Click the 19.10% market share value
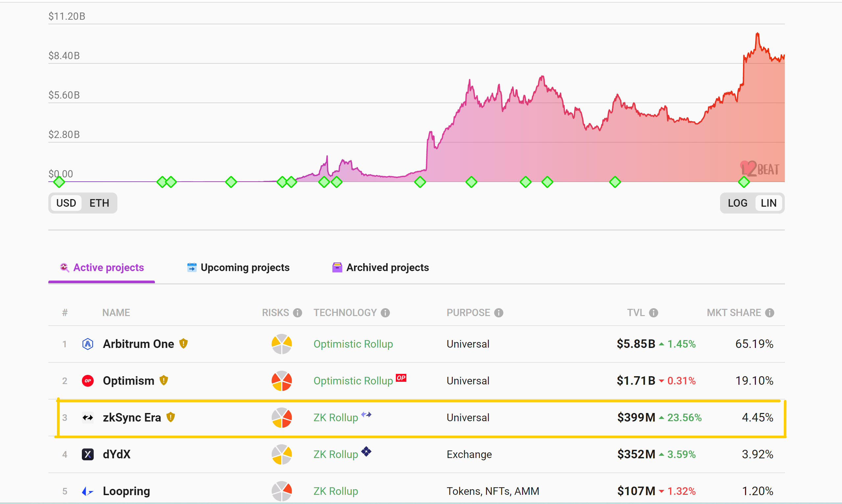The width and height of the screenshot is (842, 504). [755, 381]
